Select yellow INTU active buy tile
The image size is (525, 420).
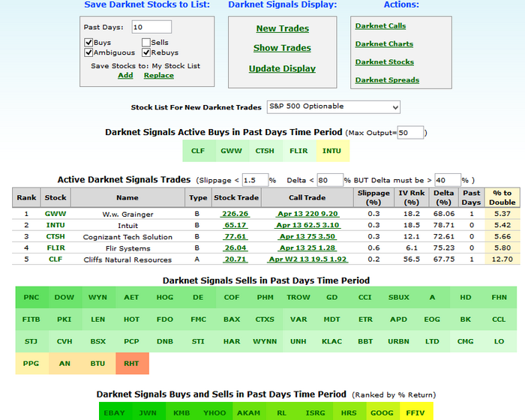(x=333, y=151)
